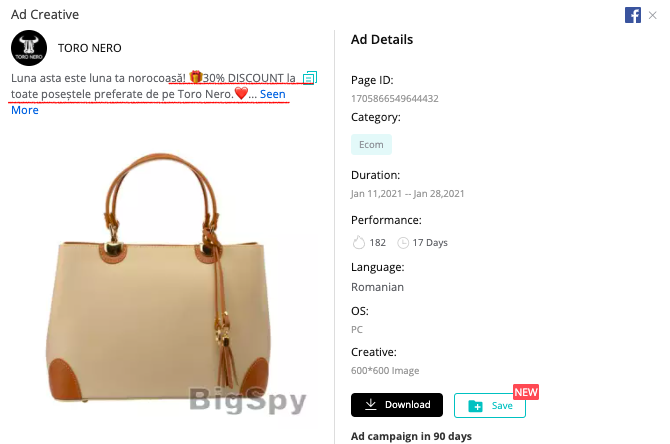Save the ad to a collection
Viewport: 670px width, 444px height.
(490, 406)
